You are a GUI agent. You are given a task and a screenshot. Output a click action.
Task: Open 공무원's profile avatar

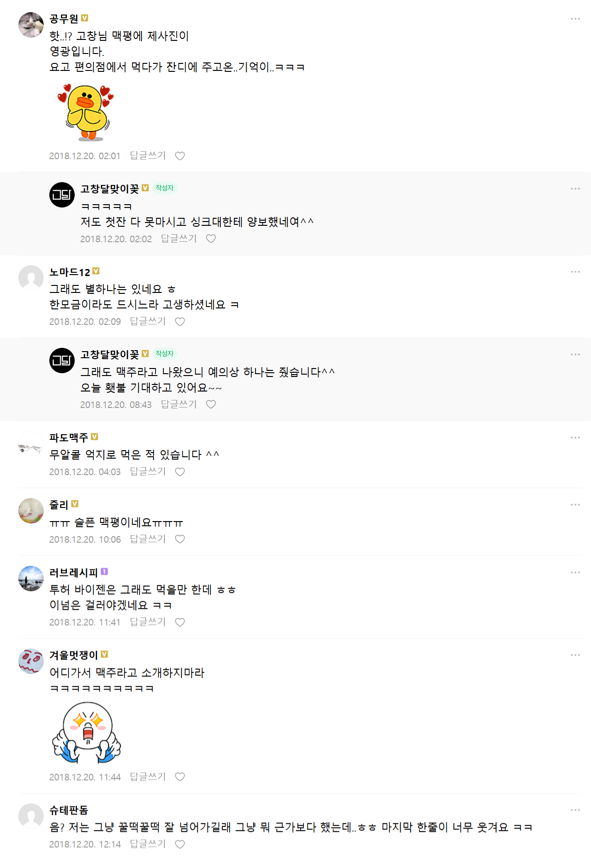[31, 25]
